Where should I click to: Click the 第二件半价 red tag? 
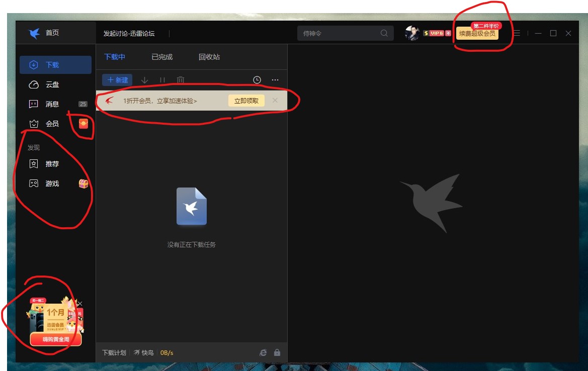[486, 26]
